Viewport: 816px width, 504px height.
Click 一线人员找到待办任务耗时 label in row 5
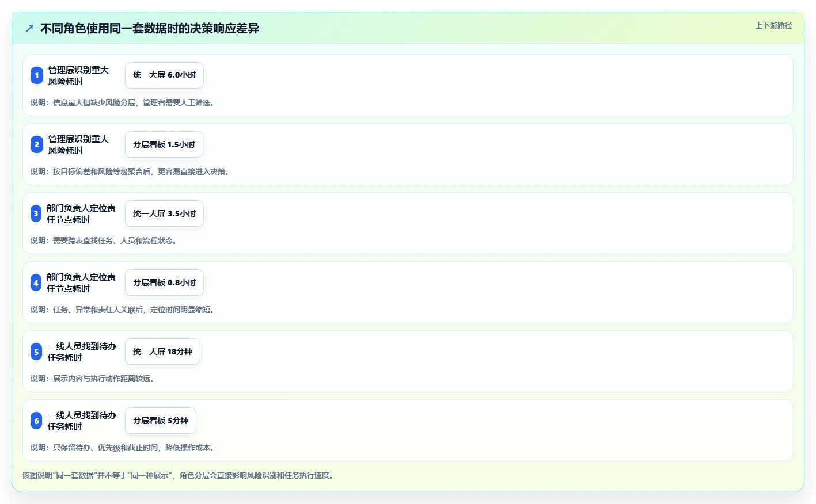pos(82,352)
